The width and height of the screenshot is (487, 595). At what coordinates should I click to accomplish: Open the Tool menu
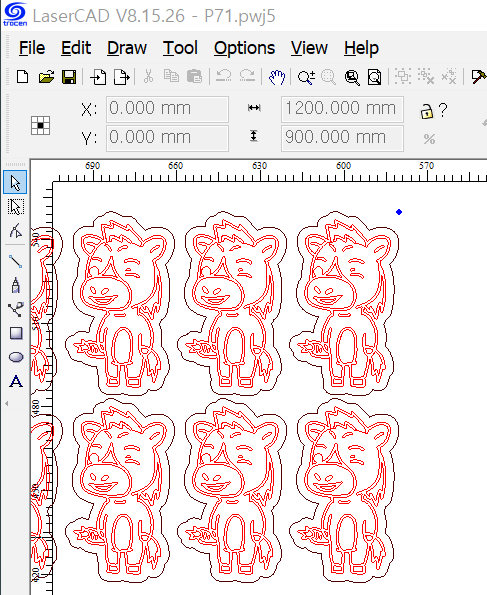tap(180, 48)
